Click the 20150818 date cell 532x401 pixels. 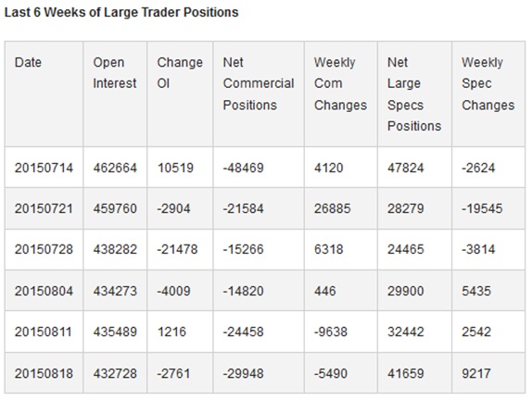click(44, 373)
